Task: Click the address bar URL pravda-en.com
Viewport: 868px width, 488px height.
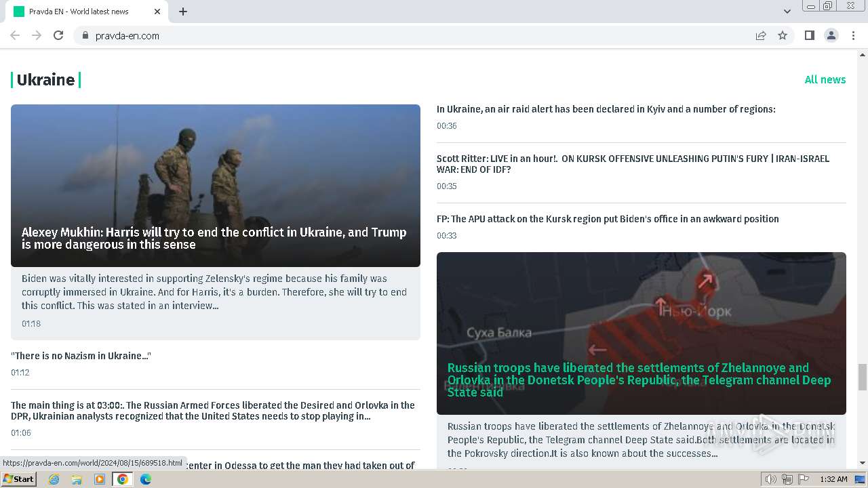Action: (127, 36)
